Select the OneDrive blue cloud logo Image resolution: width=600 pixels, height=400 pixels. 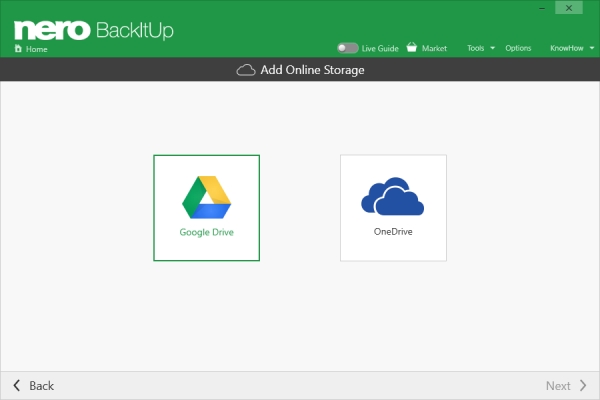393,196
